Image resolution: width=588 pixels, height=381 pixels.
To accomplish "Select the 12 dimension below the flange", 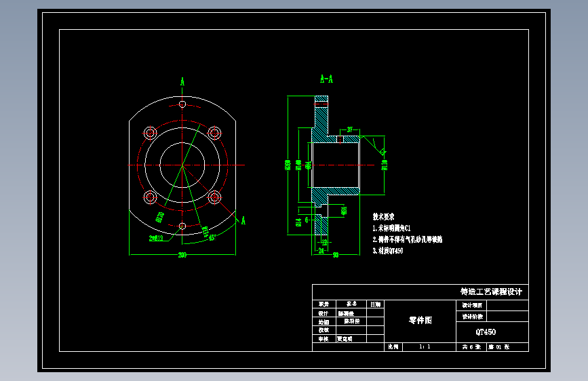I will 324,243.
